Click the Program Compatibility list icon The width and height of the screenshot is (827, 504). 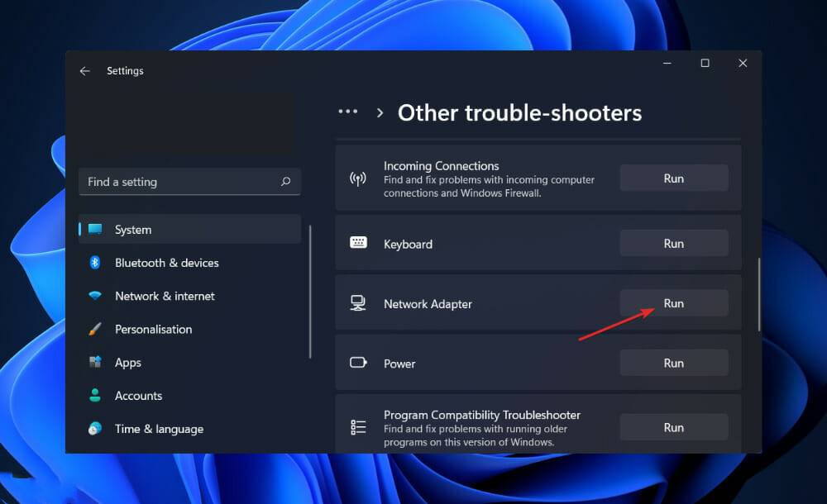[358, 427]
